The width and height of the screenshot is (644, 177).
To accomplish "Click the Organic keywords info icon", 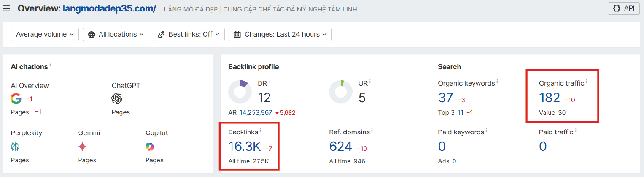I will point(497,82).
